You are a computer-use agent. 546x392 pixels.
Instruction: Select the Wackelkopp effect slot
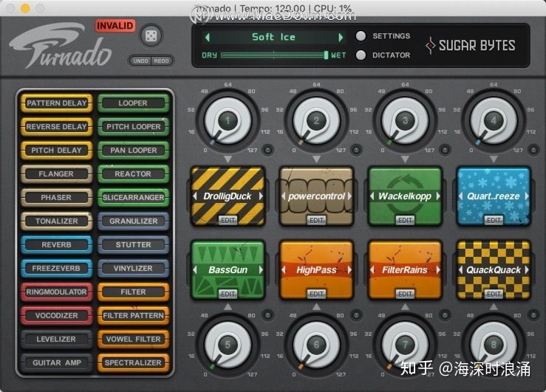point(405,196)
